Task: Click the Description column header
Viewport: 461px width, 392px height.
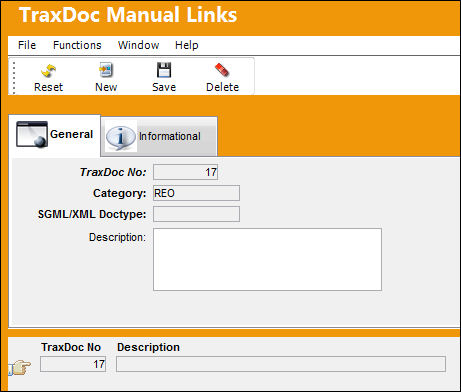Action: click(148, 347)
